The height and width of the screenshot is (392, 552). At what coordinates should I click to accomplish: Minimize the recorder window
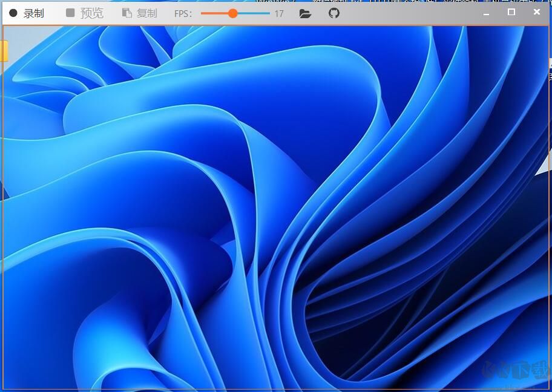tap(486, 12)
